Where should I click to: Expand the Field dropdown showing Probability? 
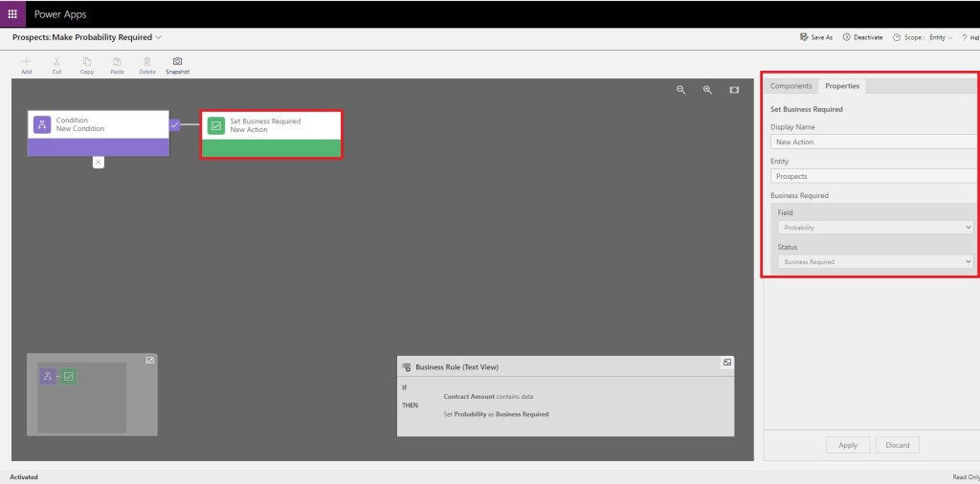875,228
